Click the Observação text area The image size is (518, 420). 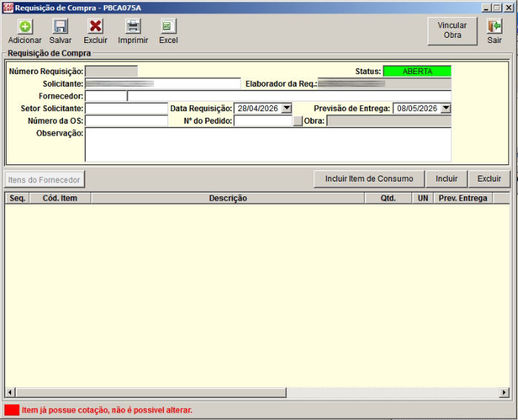pyautogui.click(x=268, y=144)
